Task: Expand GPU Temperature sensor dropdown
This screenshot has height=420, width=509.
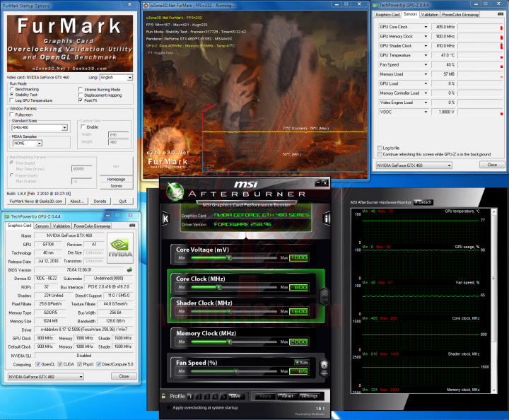Action: click(426, 55)
